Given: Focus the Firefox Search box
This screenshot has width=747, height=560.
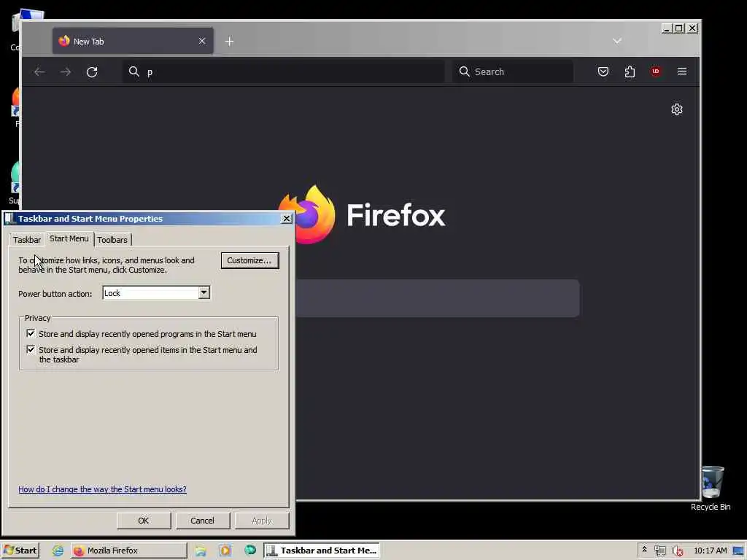Looking at the screenshot, I should coord(513,72).
